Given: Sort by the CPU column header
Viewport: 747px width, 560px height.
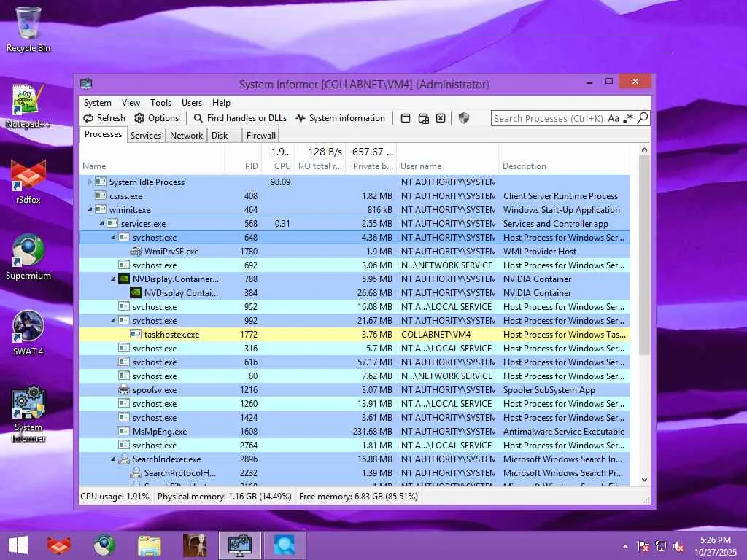Looking at the screenshot, I should point(278,166).
